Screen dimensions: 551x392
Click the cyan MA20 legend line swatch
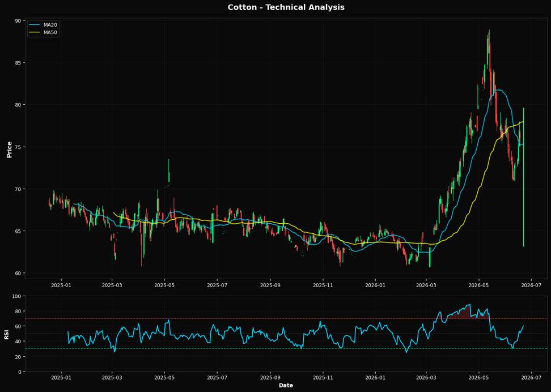pos(35,24)
